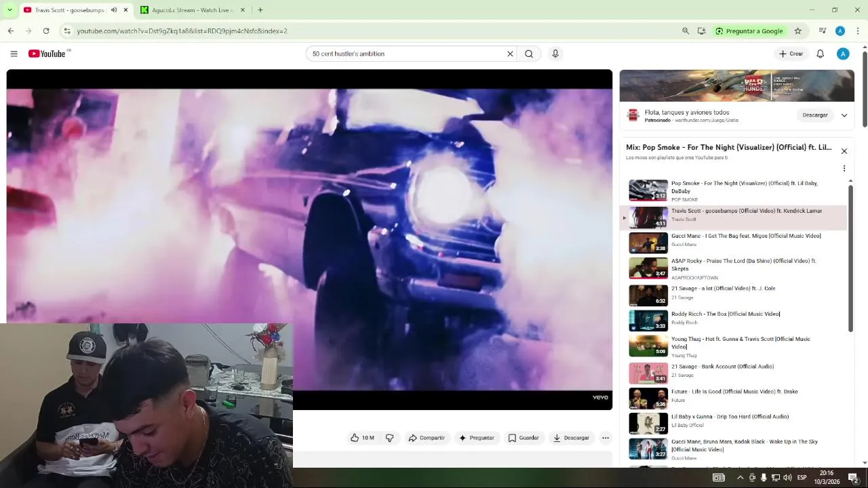Click the page vertical scrollbar
868x488 pixels.
coord(865,88)
